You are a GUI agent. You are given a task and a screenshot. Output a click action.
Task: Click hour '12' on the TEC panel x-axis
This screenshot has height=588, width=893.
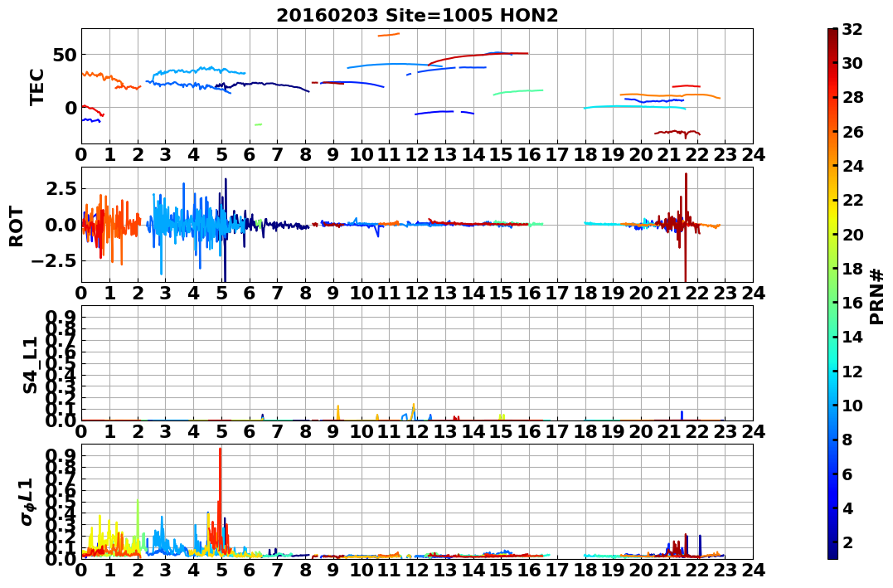click(x=417, y=154)
